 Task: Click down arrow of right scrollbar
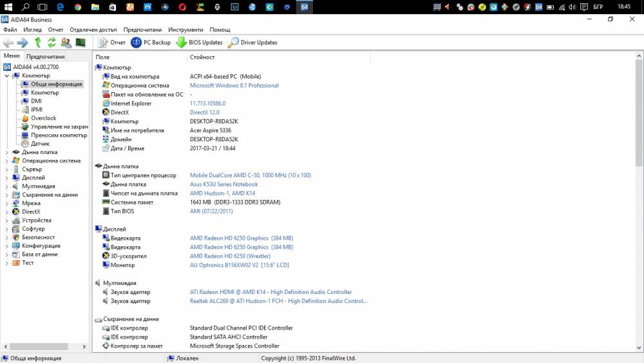[639, 348]
